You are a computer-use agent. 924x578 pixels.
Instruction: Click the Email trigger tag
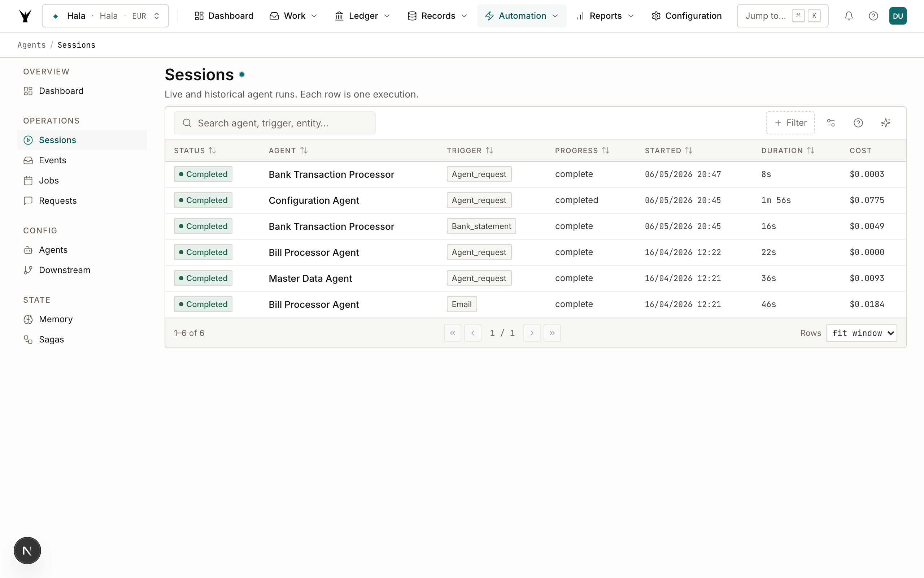[x=462, y=304]
